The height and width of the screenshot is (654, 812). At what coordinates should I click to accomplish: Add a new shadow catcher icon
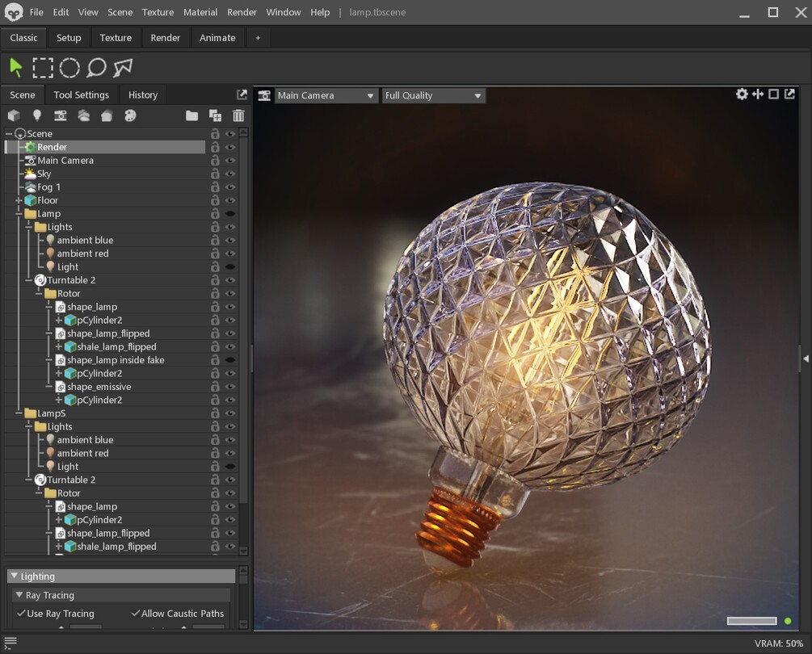pos(107,115)
